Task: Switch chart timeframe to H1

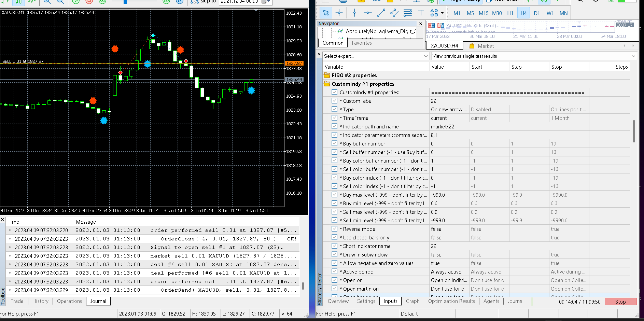Action: 510,13
